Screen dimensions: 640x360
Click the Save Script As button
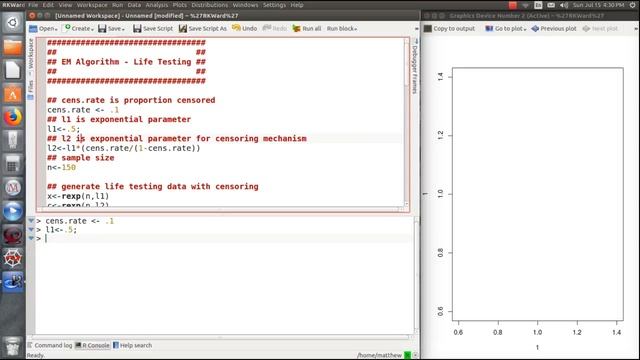point(203,29)
